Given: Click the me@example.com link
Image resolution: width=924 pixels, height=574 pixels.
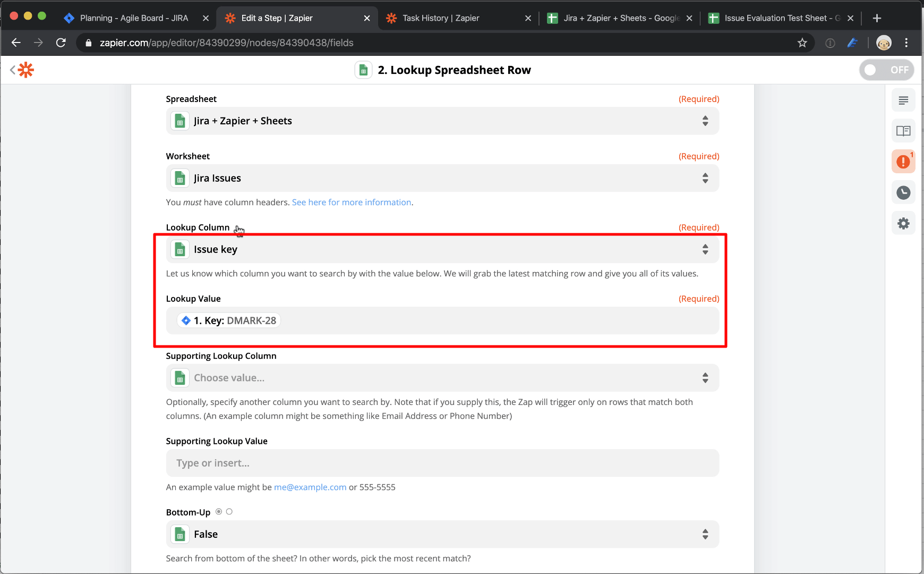Looking at the screenshot, I should (310, 487).
